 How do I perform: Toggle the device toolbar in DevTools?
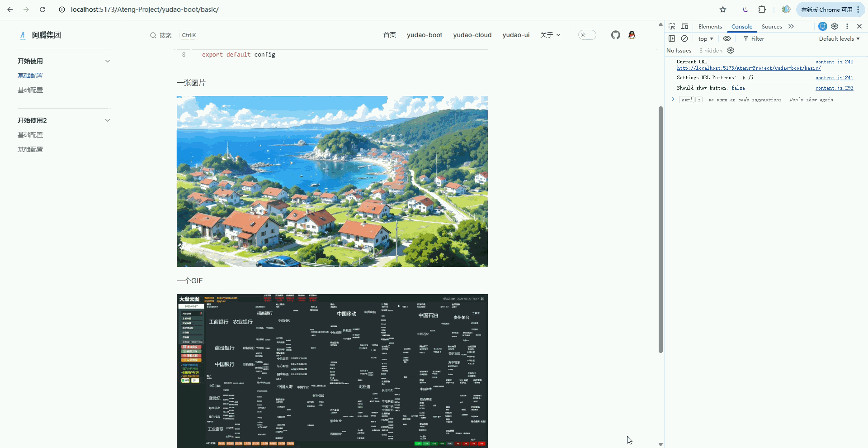(x=684, y=26)
